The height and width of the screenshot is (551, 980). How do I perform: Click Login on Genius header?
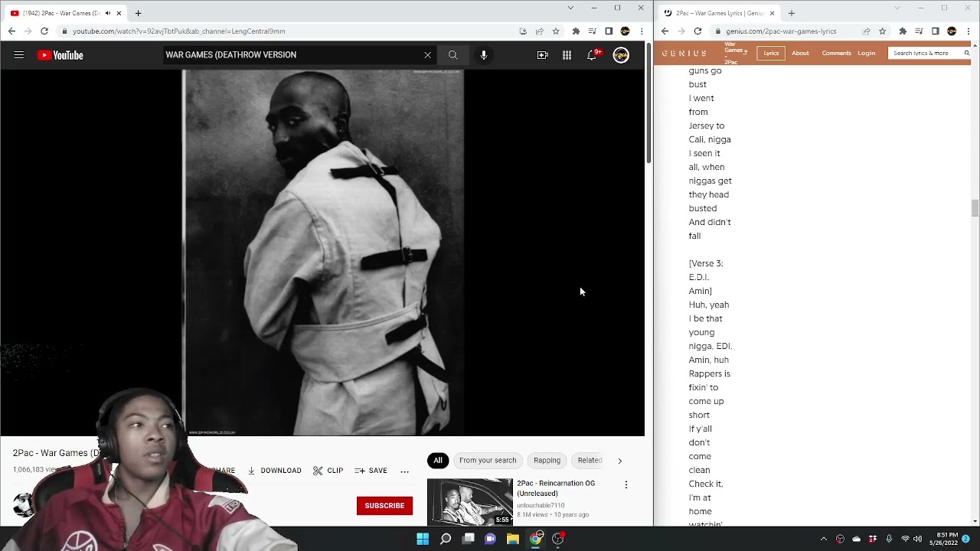click(x=866, y=53)
